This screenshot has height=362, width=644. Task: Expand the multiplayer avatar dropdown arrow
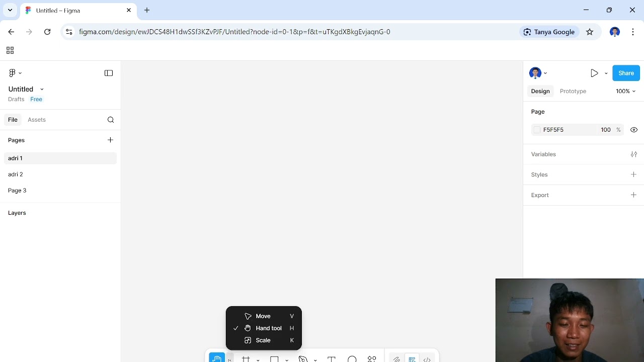point(545,73)
